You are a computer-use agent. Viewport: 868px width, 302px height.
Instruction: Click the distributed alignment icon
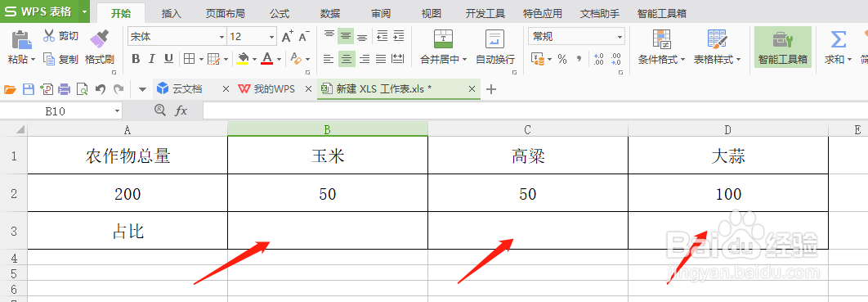point(398,59)
